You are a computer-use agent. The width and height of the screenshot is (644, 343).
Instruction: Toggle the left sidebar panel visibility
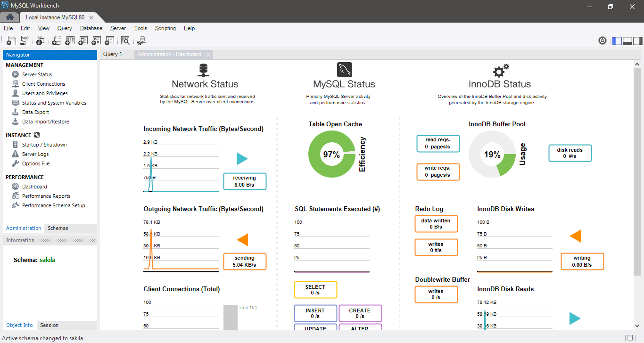click(617, 41)
